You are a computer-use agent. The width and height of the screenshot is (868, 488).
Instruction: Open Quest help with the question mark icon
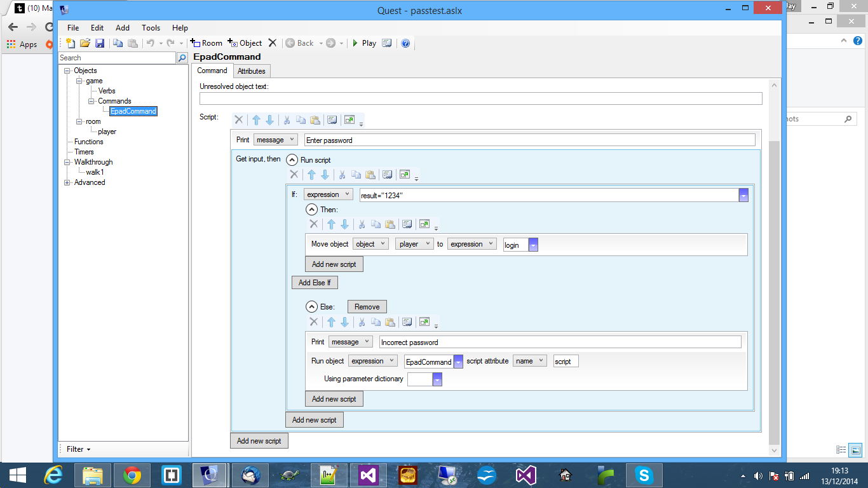(405, 43)
